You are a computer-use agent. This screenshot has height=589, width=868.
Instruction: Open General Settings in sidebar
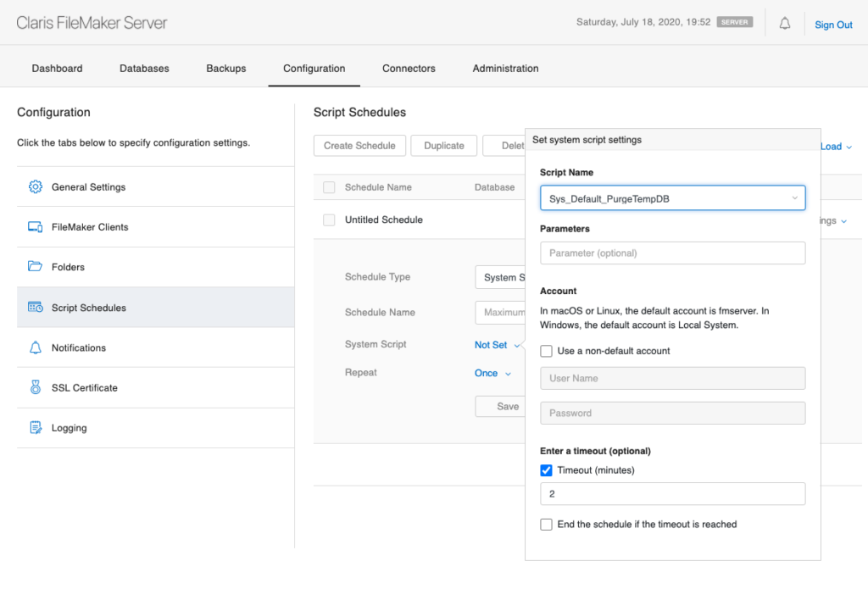click(x=156, y=186)
